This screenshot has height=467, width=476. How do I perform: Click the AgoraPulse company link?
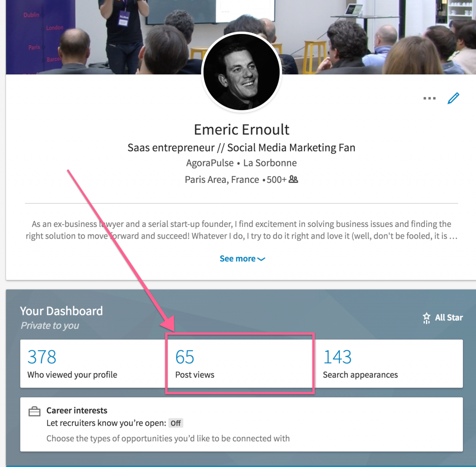click(209, 163)
